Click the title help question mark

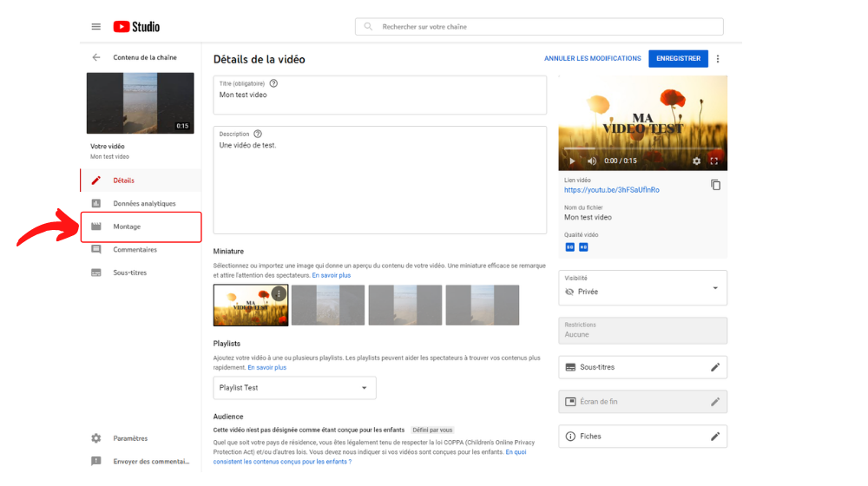pyautogui.click(x=273, y=83)
